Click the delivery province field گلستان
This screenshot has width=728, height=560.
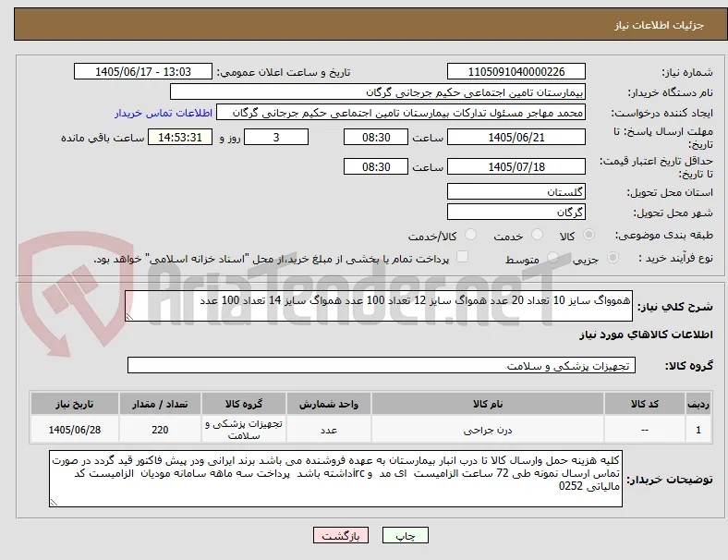tap(516, 191)
